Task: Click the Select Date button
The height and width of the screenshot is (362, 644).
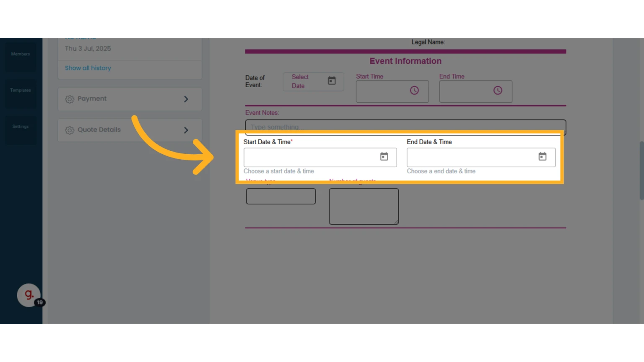Action: pos(313,81)
